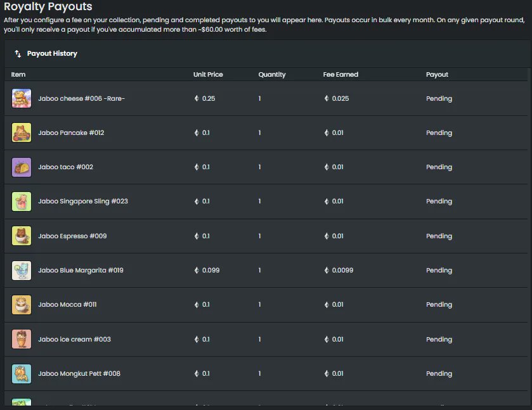Viewport: 532px width, 410px height.
Task: Click the Payout History heading
Action: coord(52,54)
